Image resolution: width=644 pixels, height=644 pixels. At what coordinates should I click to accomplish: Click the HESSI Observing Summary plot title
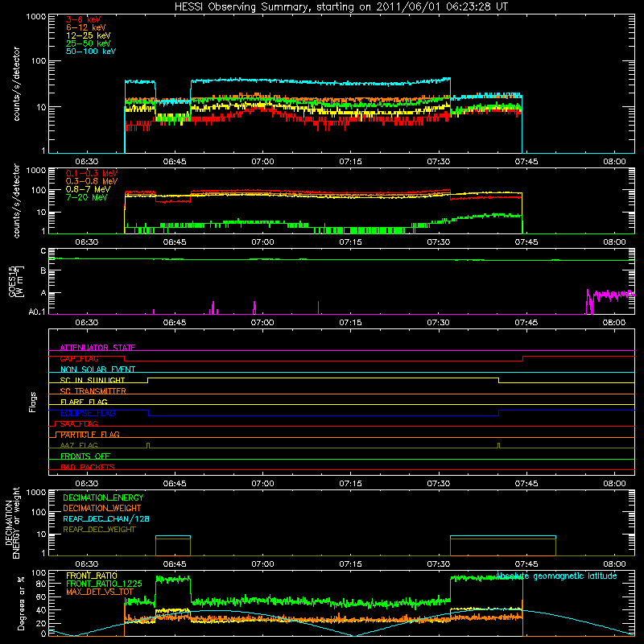click(341, 6)
